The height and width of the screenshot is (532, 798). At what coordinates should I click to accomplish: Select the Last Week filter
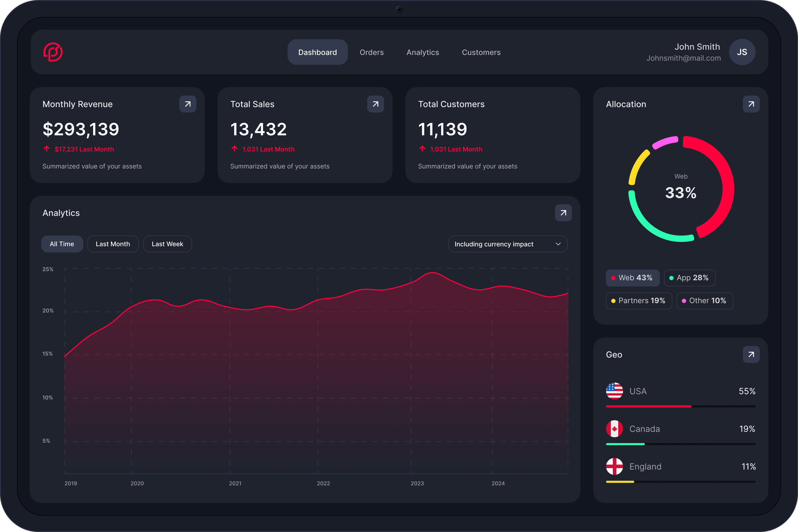tap(167, 244)
